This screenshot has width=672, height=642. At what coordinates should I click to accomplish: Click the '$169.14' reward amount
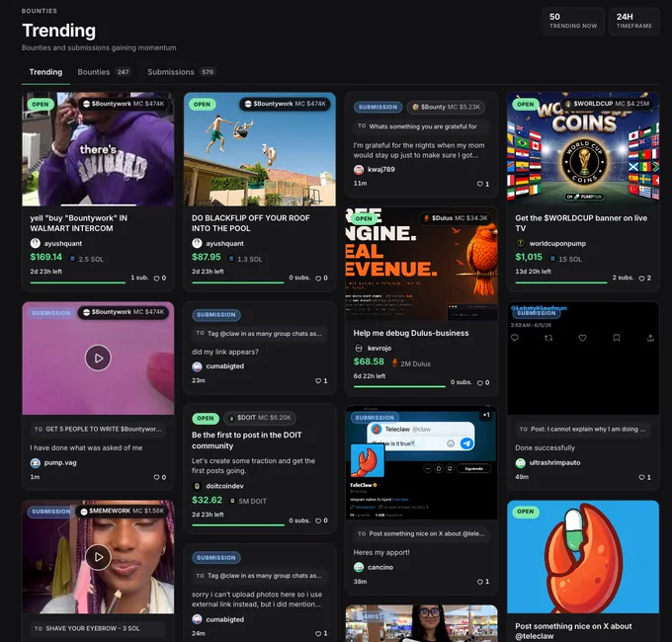[x=46, y=257]
